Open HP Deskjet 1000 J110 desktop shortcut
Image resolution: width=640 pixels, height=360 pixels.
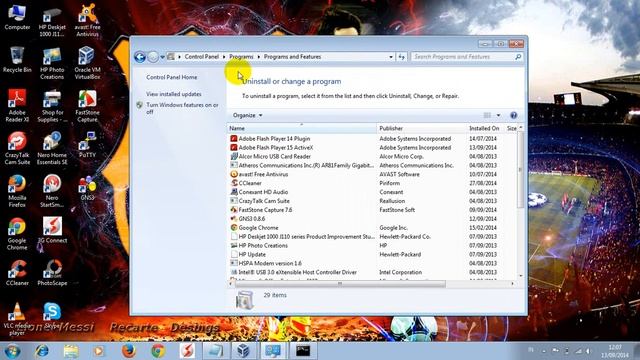pyautogui.click(x=52, y=21)
